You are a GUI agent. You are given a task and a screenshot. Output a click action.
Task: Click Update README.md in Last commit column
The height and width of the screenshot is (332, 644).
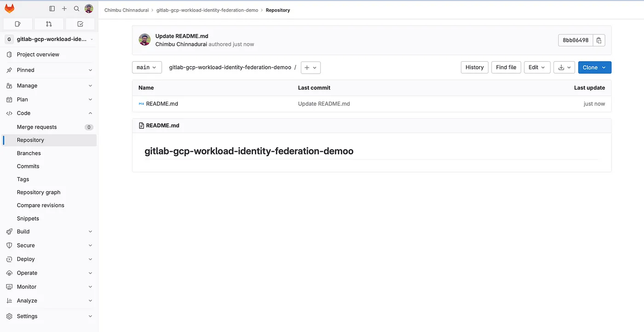324,104
